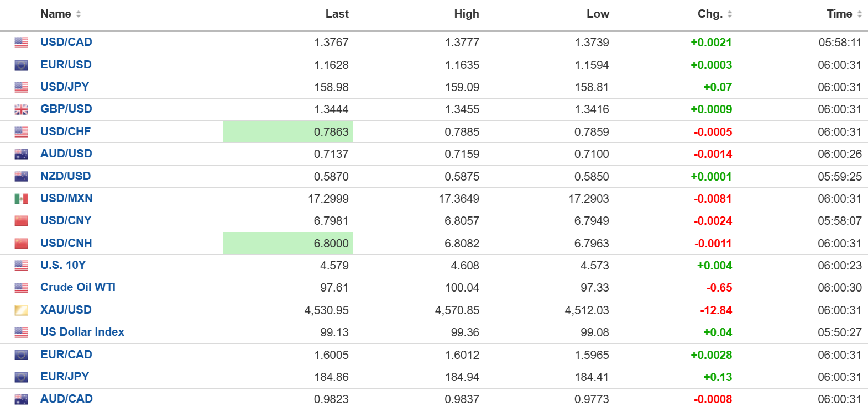The image size is (868, 407).
Task: Click the UK flag icon beside GBP/USD
Action: click(21, 109)
